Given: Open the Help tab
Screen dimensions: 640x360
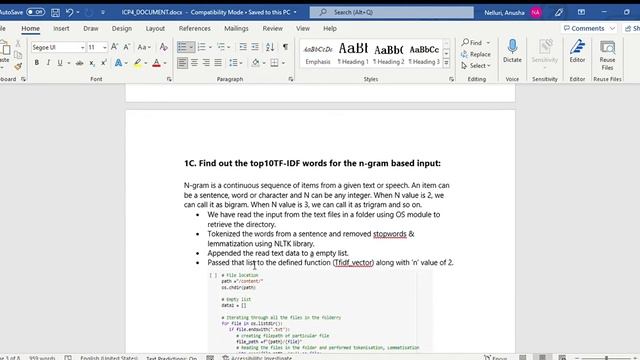Looking at the screenshot, I should pos(330,29).
